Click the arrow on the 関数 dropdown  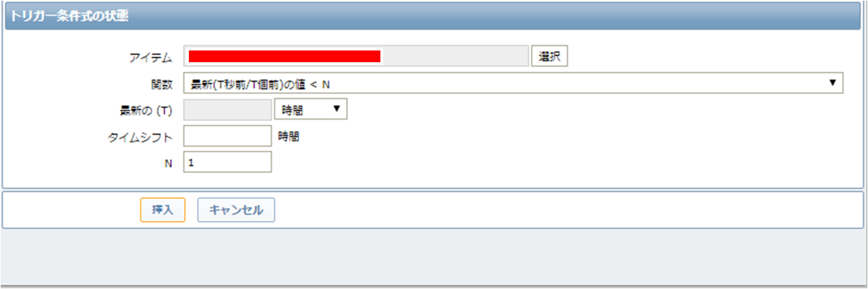coord(833,83)
